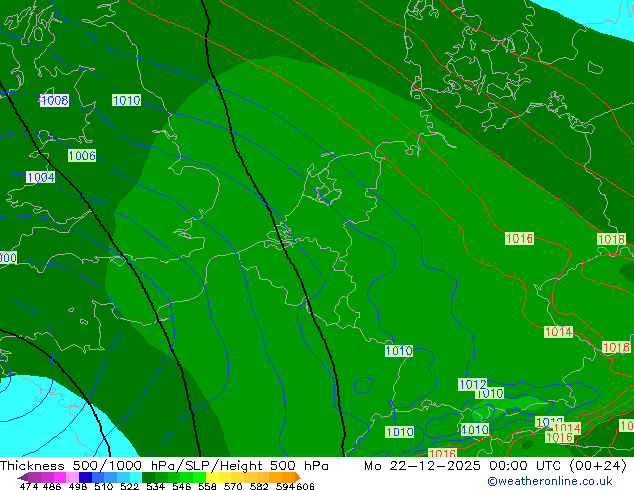634x490 pixels.
Task: Click the cyan legend swatch
Action: [136, 477]
